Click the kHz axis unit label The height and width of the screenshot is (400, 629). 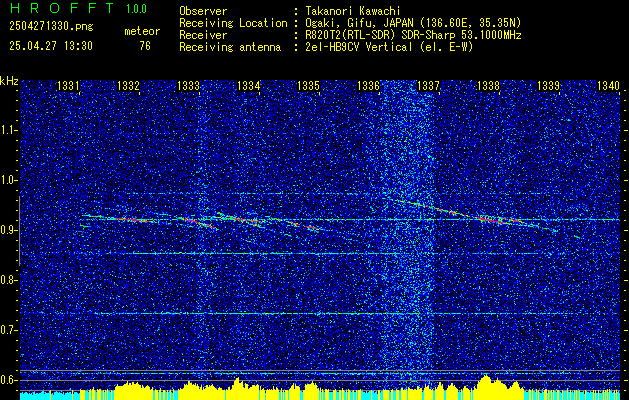(9, 81)
